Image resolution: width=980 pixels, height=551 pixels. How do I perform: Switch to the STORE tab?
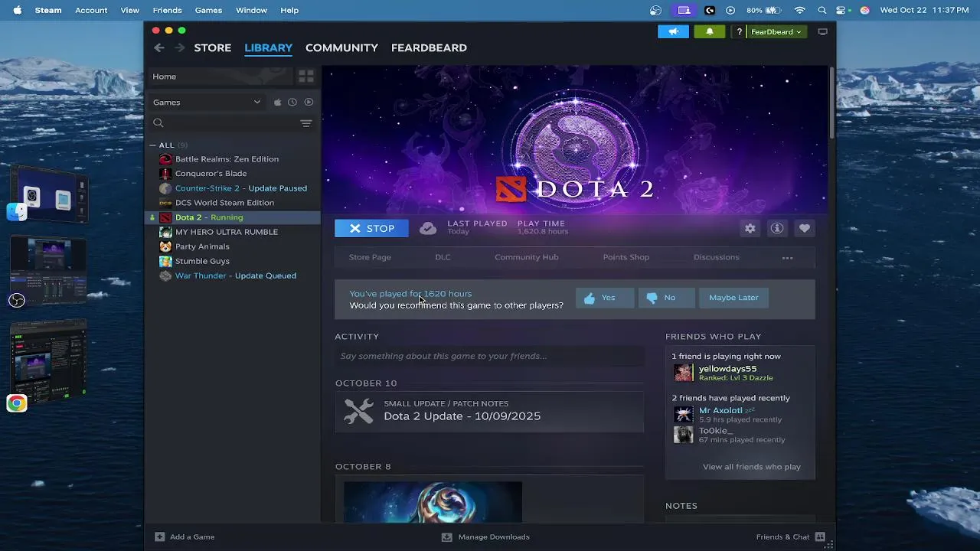[212, 47]
